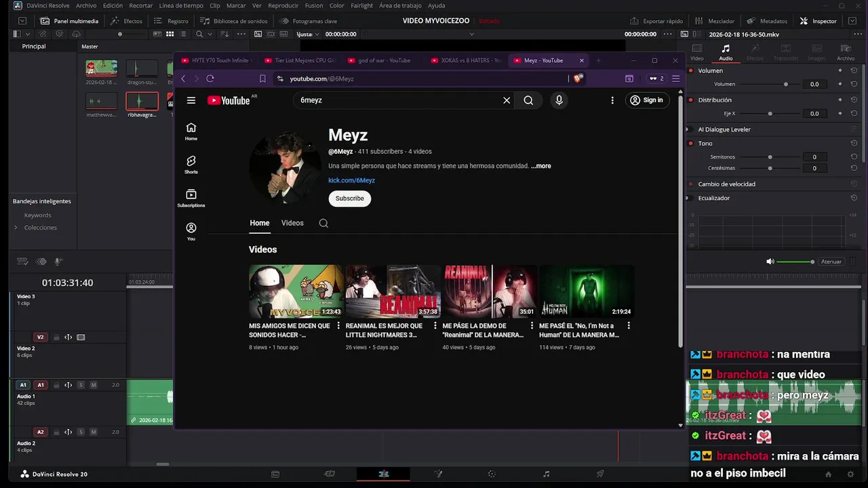Click timeline voiceover microphone icon
This screenshot has height=488, width=868.
coord(58,262)
